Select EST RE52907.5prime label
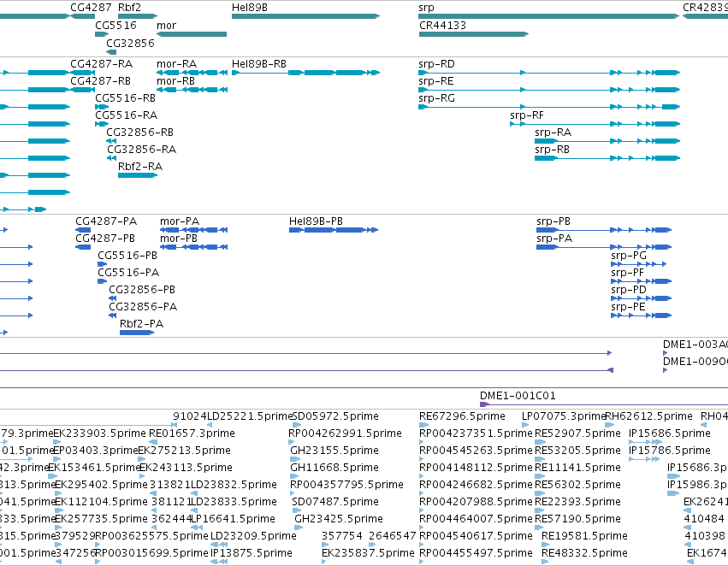The width and height of the screenshot is (728, 566). 577,433
